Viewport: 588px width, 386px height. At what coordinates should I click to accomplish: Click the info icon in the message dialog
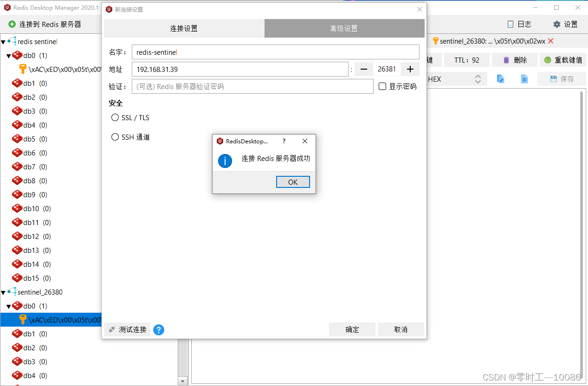(x=225, y=161)
